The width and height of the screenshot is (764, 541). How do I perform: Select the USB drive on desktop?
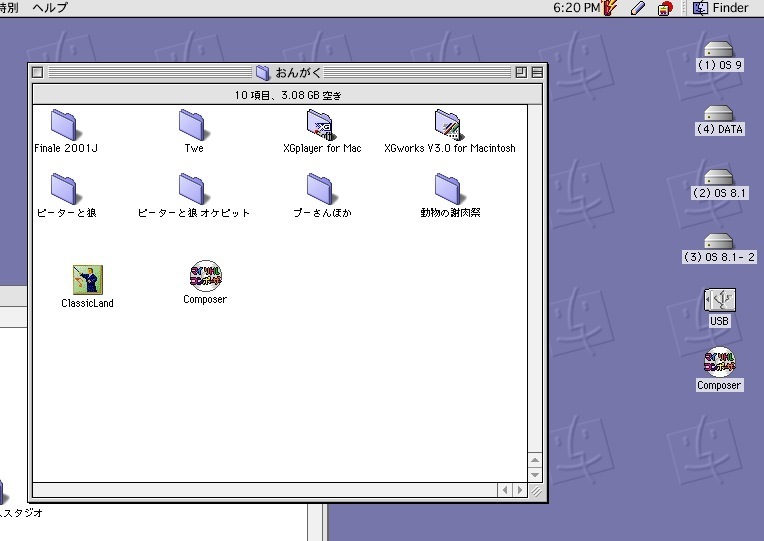(720, 299)
